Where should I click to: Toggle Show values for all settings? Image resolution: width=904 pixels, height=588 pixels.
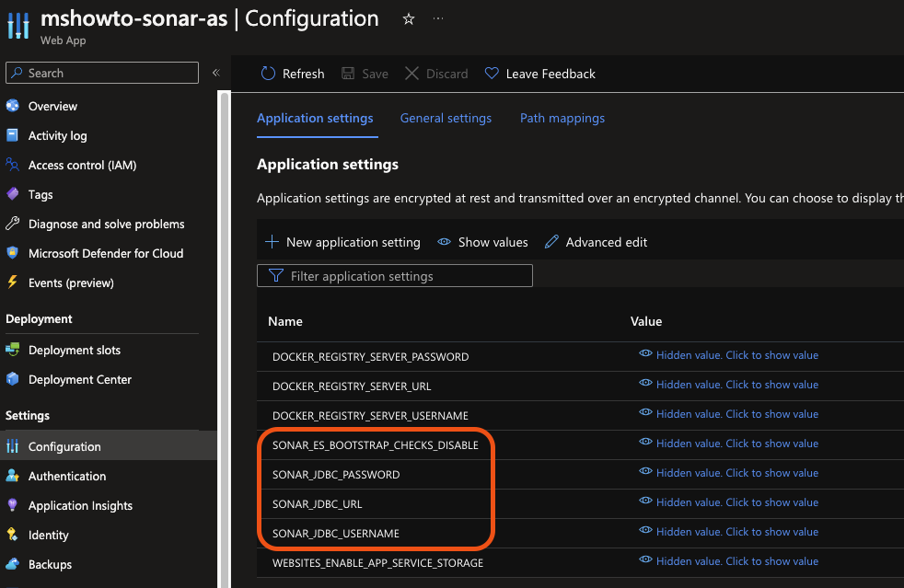pyautogui.click(x=482, y=242)
